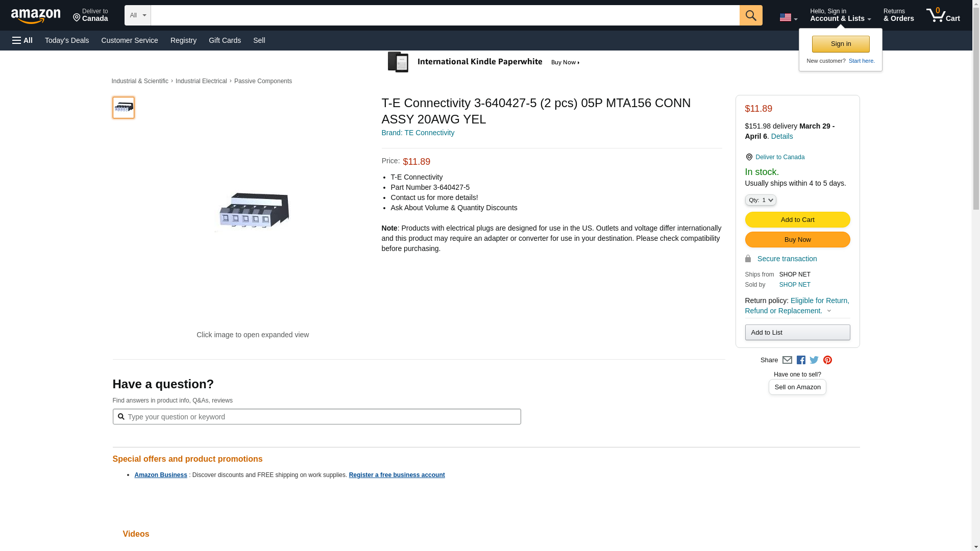Go to Gift Cards menu item
This screenshot has width=980, height=551.
(225, 40)
